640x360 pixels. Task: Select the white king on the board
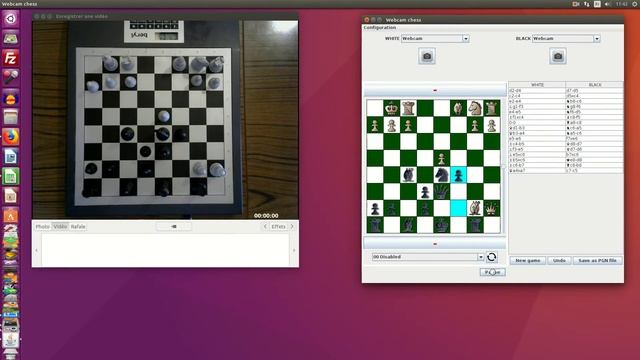(392, 108)
